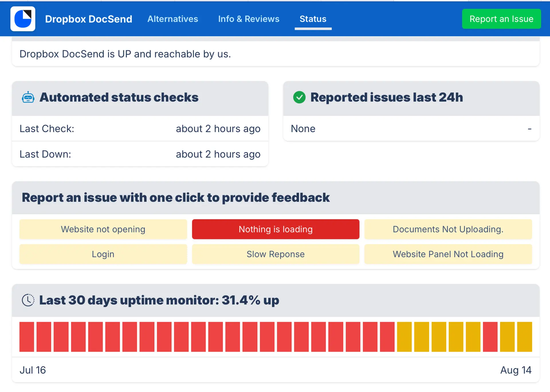Report Documents Not Uploading issue
The image size is (550, 392).
(x=448, y=229)
